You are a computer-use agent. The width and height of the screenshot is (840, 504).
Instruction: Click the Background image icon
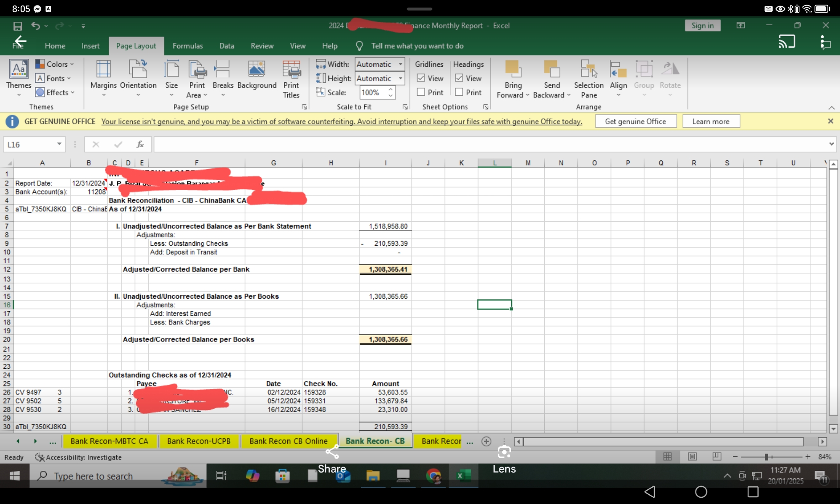257,69
